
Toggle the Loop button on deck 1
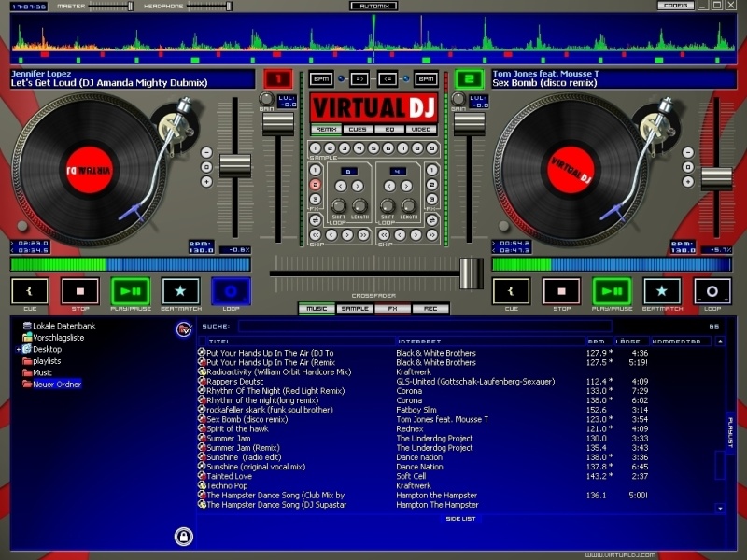pos(231,291)
